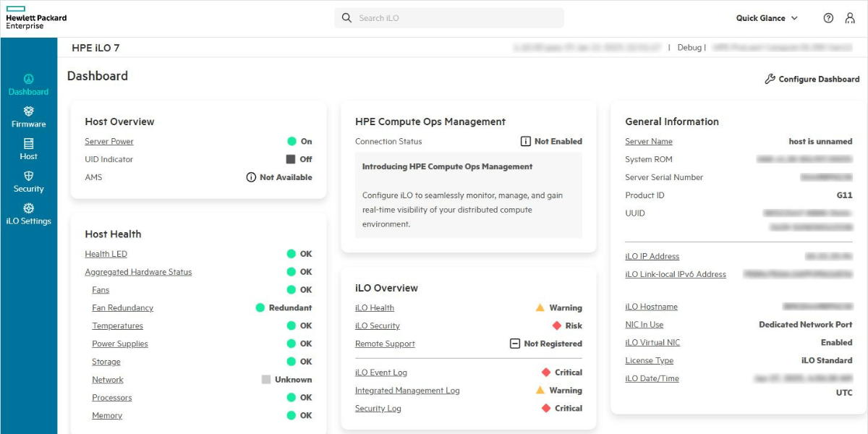The height and width of the screenshot is (434, 868).
Task: Click the iLO Health warning triangle icon
Action: [540, 308]
